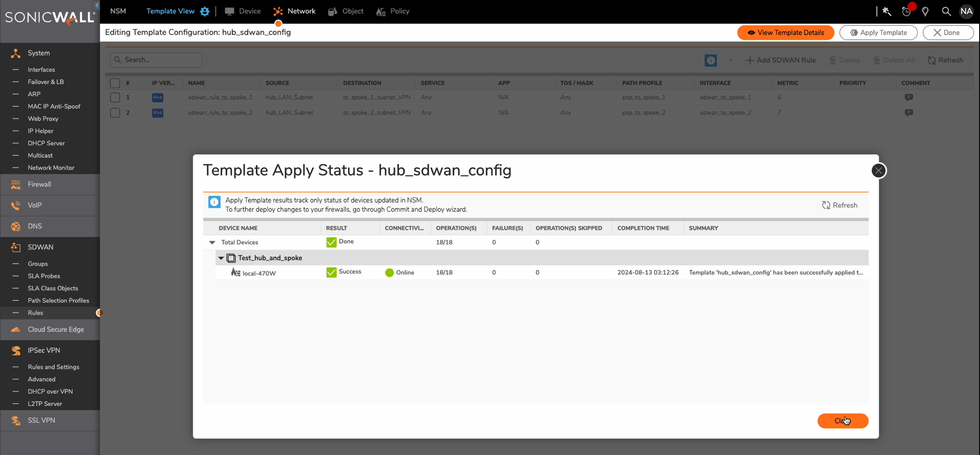
Task: Toggle the select-all checkbox in rules header
Action: click(x=115, y=83)
